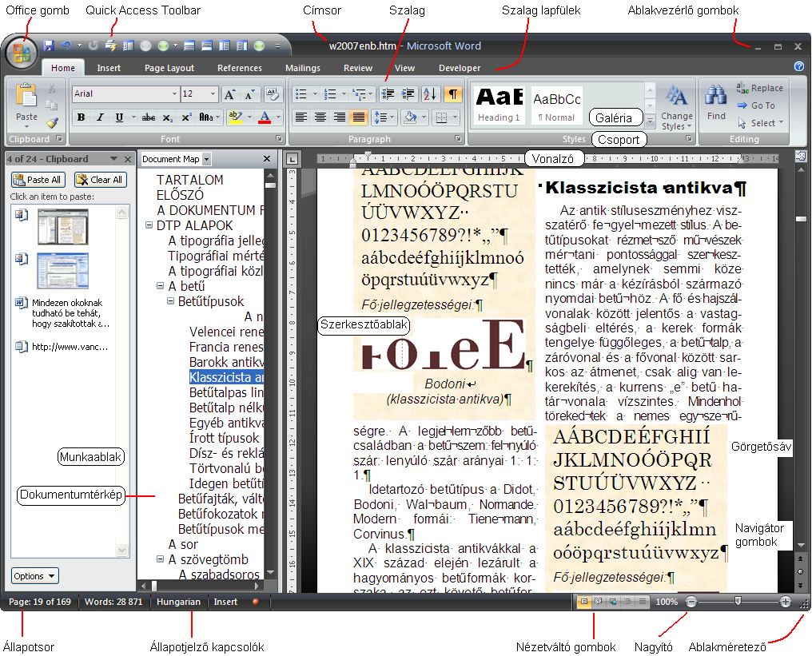The height and width of the screenshot is (656, 812).
Task: Open the Change Styles menu
Action: pos(676,109)
